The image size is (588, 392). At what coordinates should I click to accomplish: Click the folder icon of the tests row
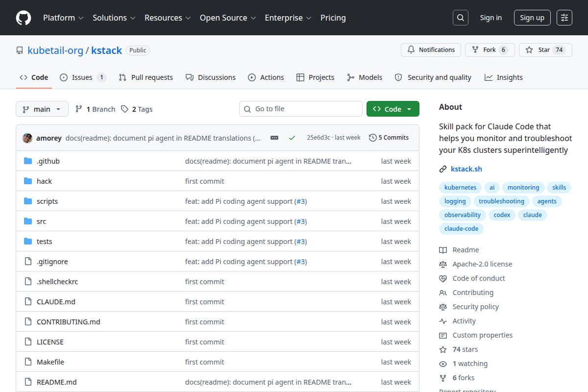click(x=28, y=242)
